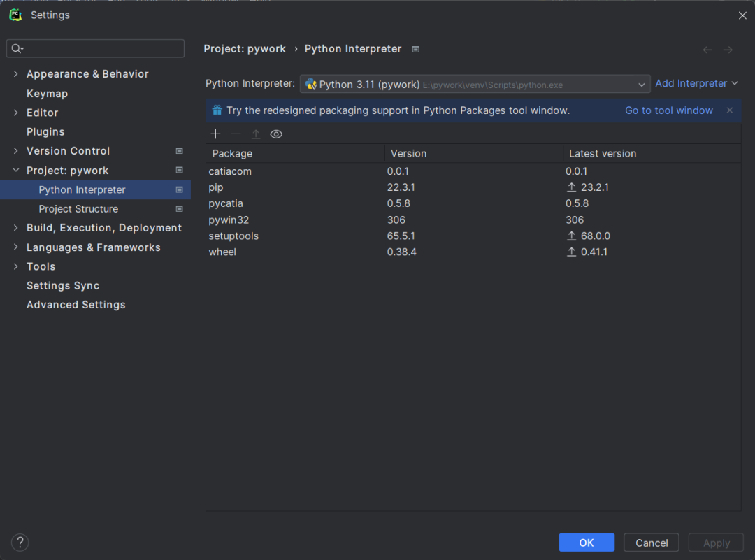Select the wheel package row
Viewport: 755px width, 560px height.
pyautogui.click(x=473, y=252)
